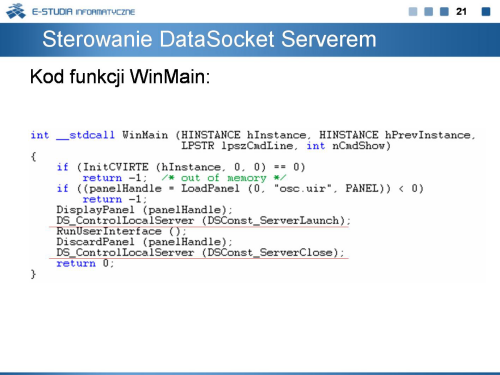This screenshot has width=500, height=375.
Task: Click the E-STUDIA INFORMATYCZNE header text
Action: (x=83, y=12)
